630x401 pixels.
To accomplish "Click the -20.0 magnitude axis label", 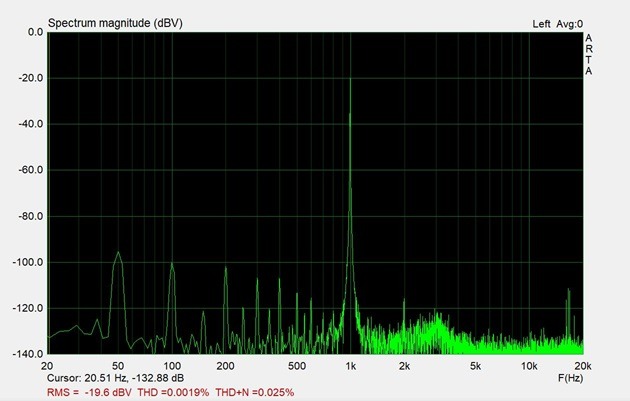I will [31, 78].
